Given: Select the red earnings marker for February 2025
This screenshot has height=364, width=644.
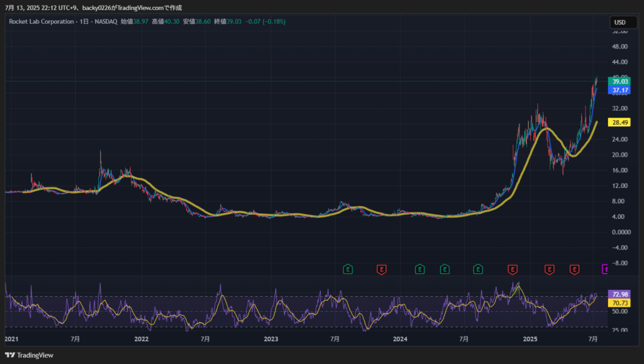Looking at the screenshot, I should (549, 269).
